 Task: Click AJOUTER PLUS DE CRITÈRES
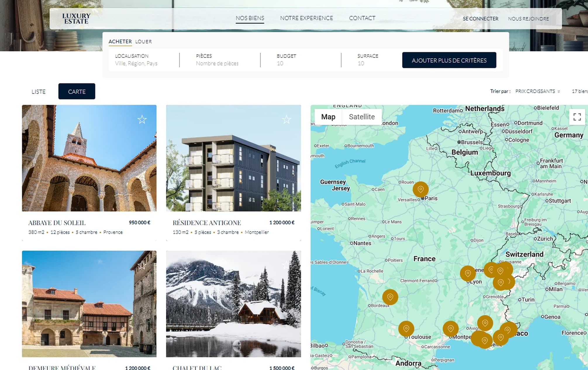click(449, 60)
